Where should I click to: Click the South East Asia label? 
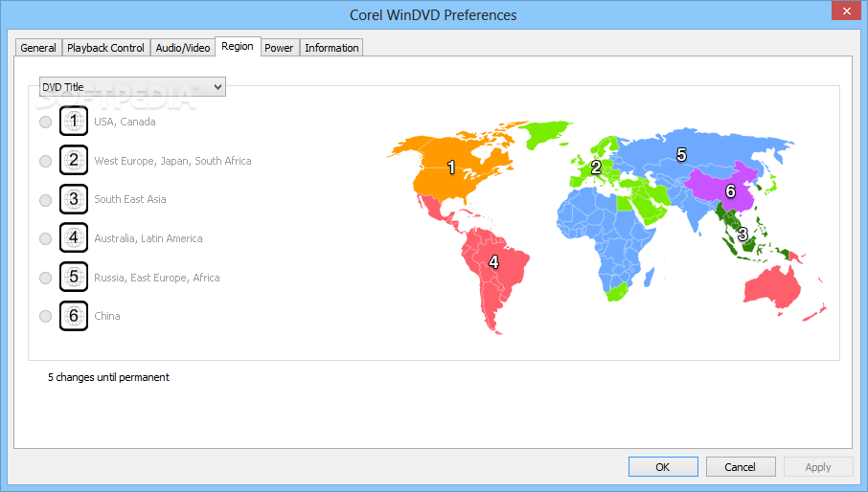pos(130,199)
